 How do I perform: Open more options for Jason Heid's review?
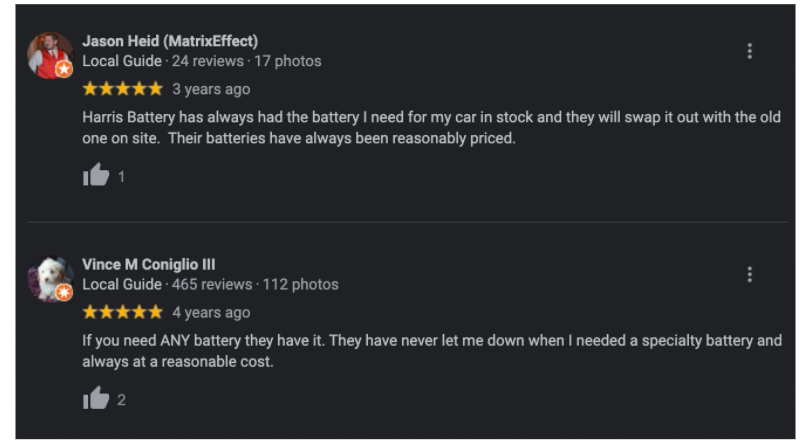pos(749,51)
